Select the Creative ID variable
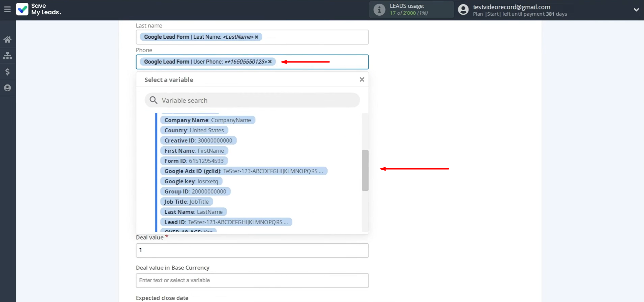Viewport: 644px width, 302px height. point(198,140)
